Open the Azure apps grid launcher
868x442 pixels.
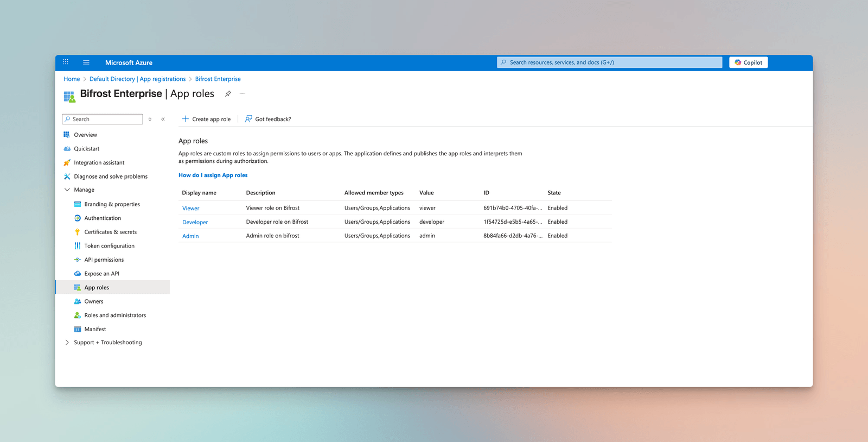pos(66,62)
